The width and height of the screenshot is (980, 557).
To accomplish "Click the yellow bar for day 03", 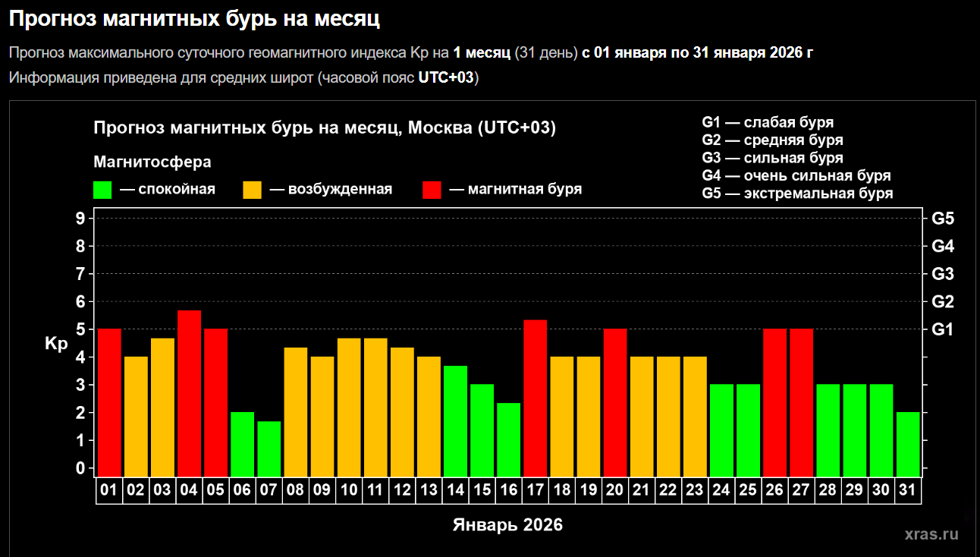I will (x=162, y=408).
